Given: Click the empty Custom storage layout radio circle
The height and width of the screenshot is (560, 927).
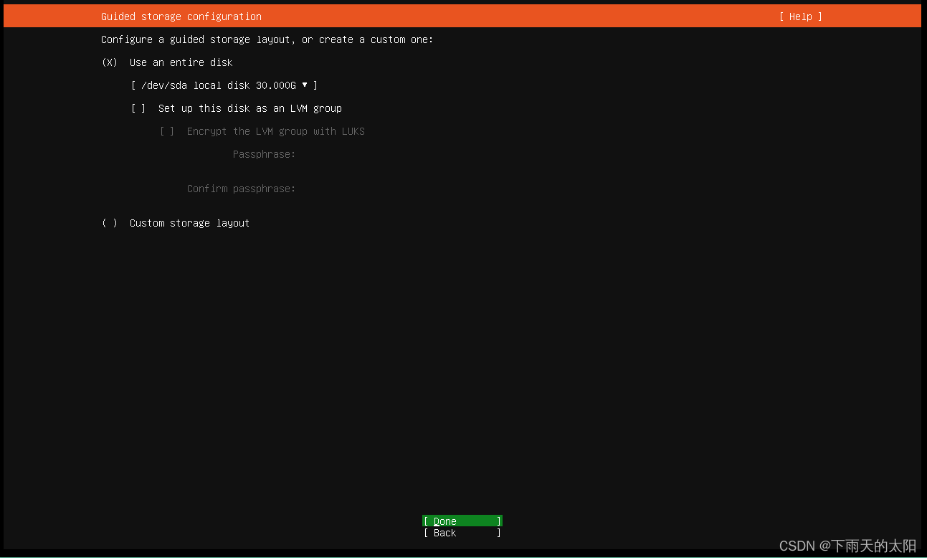Looking at the screenshot, I should [x=110, y=223].
